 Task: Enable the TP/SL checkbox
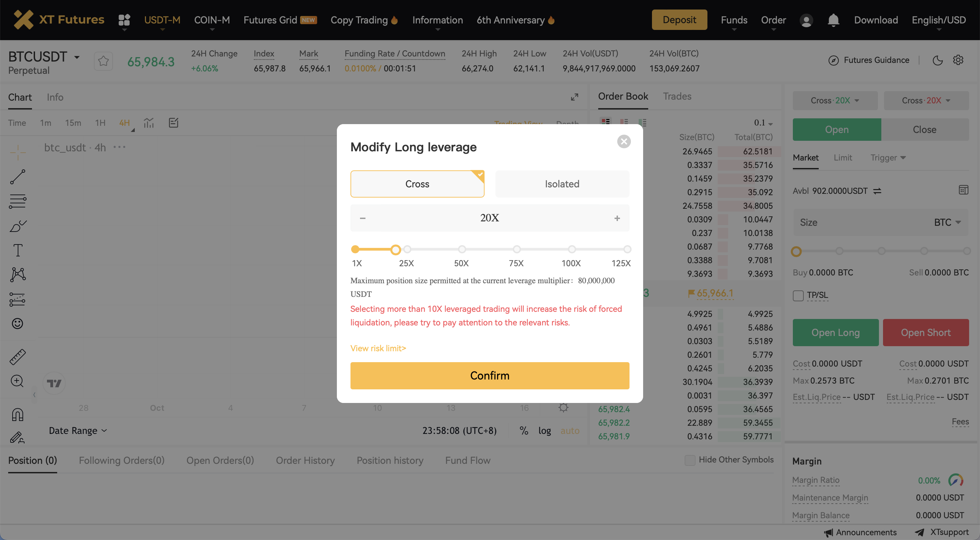click(798, 295)
